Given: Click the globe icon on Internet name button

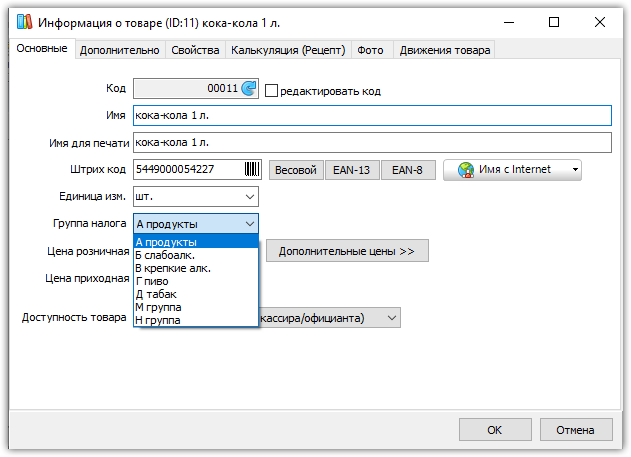Looking at the screenshot, I should pyautogui.click(x=466, y=170).
